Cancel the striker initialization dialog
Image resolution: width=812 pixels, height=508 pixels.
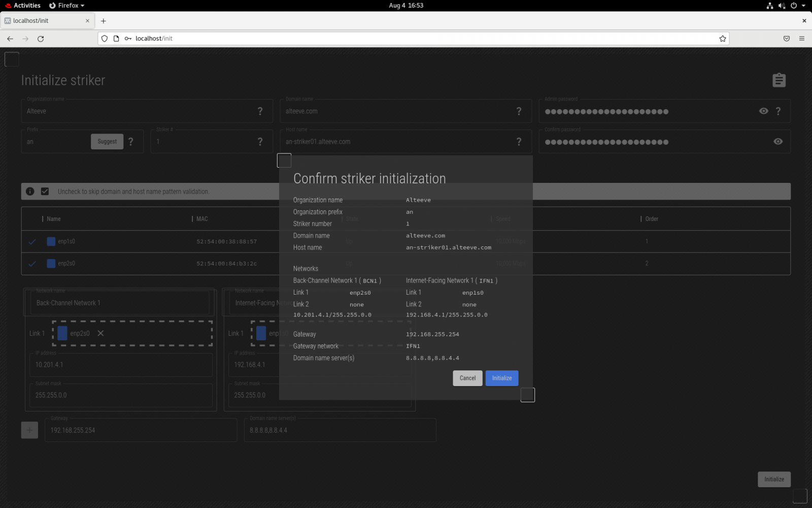click(467, 378)
